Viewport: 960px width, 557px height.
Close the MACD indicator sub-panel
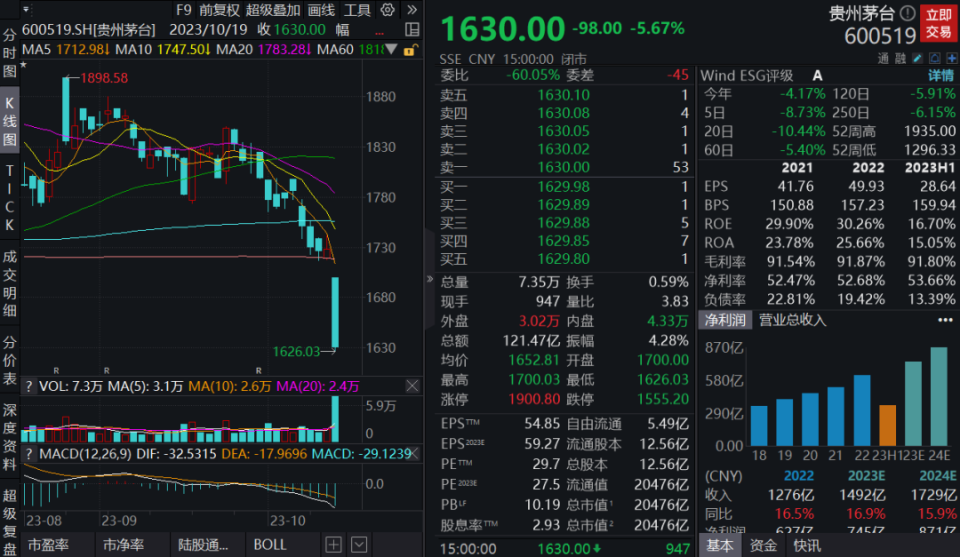point(414,454)
